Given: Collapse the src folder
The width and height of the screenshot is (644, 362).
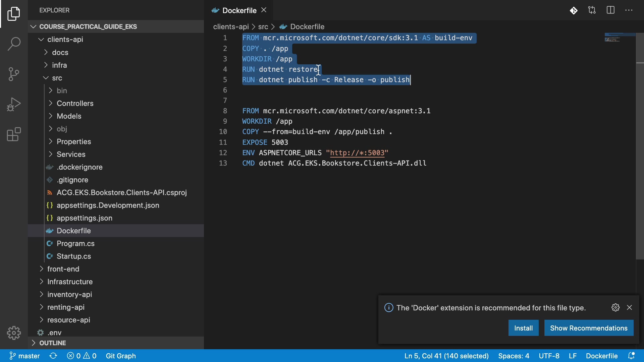Looking at the screenshot, I should pos(57,78).
